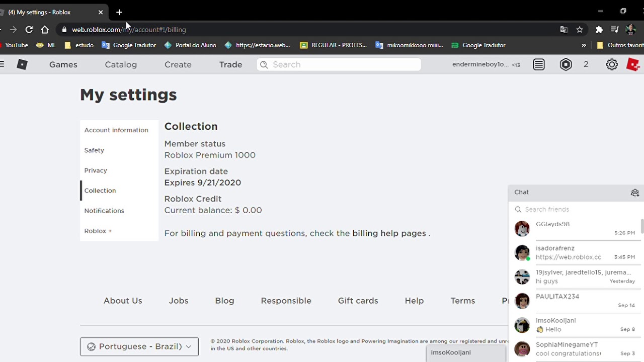Open the first Google Tradutor bookmark
This screenshot has width=644, height=362.
pyautogui.click(x=129, y=45)
